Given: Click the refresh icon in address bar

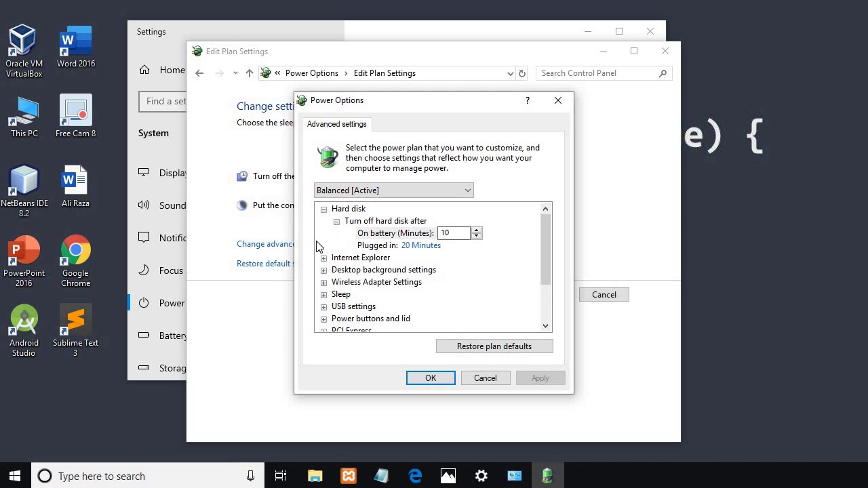Looking at the screenshot, I should (x=521, y=73).
